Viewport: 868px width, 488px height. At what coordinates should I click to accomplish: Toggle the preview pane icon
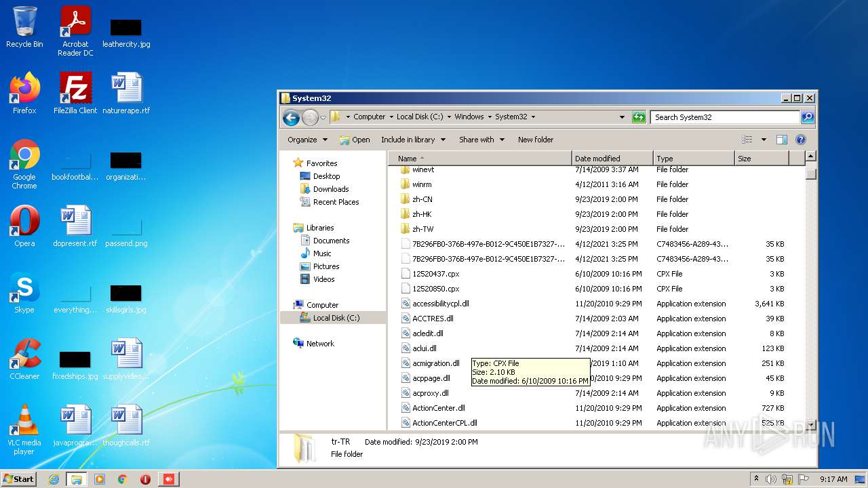coord(782,140)
